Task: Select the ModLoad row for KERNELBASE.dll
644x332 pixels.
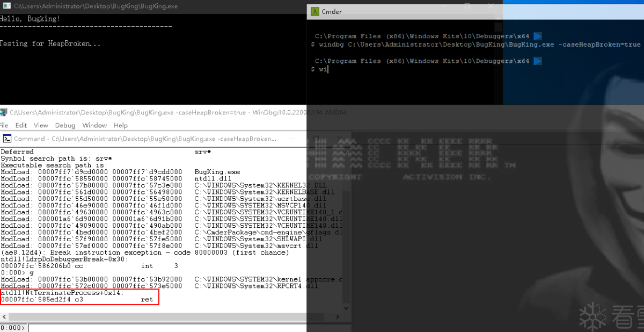Action: click(168, 192)
